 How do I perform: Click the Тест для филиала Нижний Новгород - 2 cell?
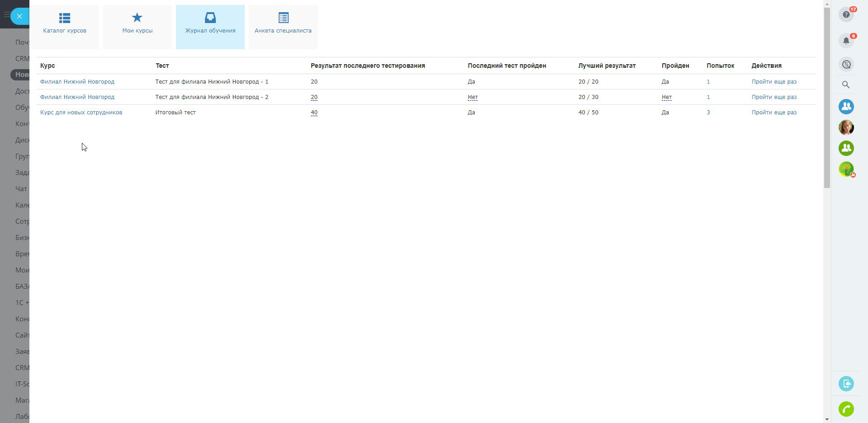(x=212, y=97)
